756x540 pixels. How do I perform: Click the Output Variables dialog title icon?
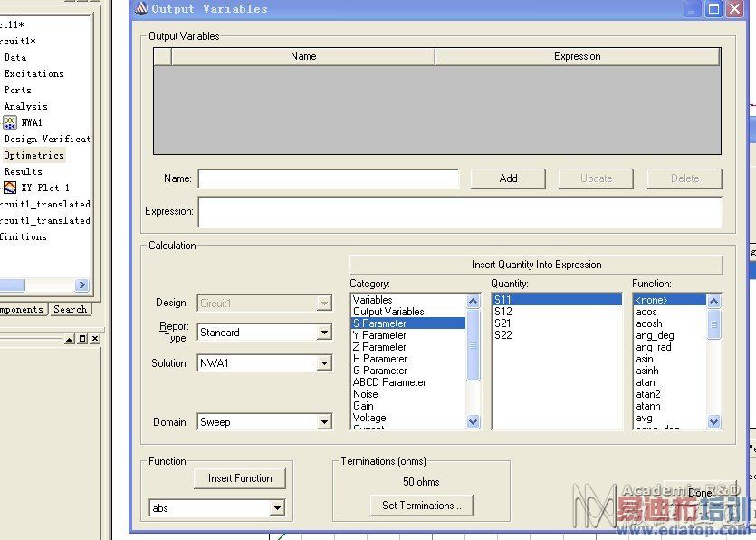point(141,8)
